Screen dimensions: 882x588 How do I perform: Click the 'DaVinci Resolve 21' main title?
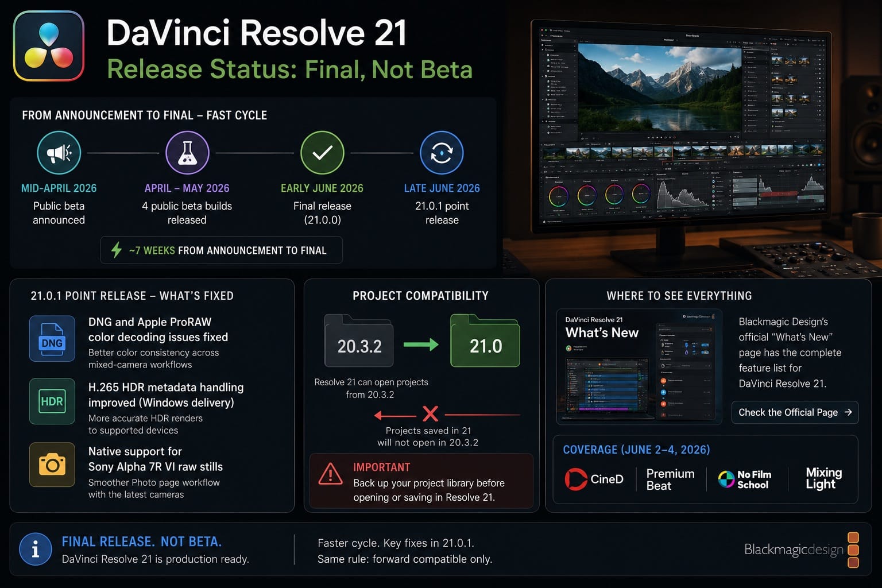(x=257, y=33)
